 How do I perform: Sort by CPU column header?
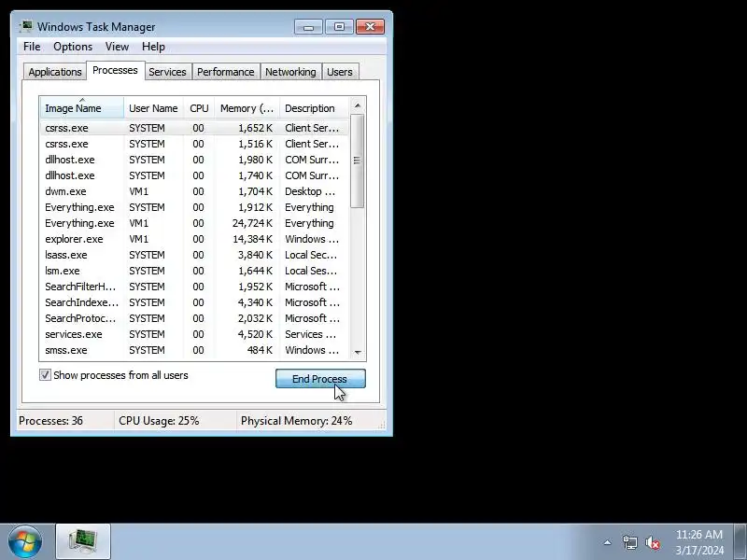coord(199,108)
